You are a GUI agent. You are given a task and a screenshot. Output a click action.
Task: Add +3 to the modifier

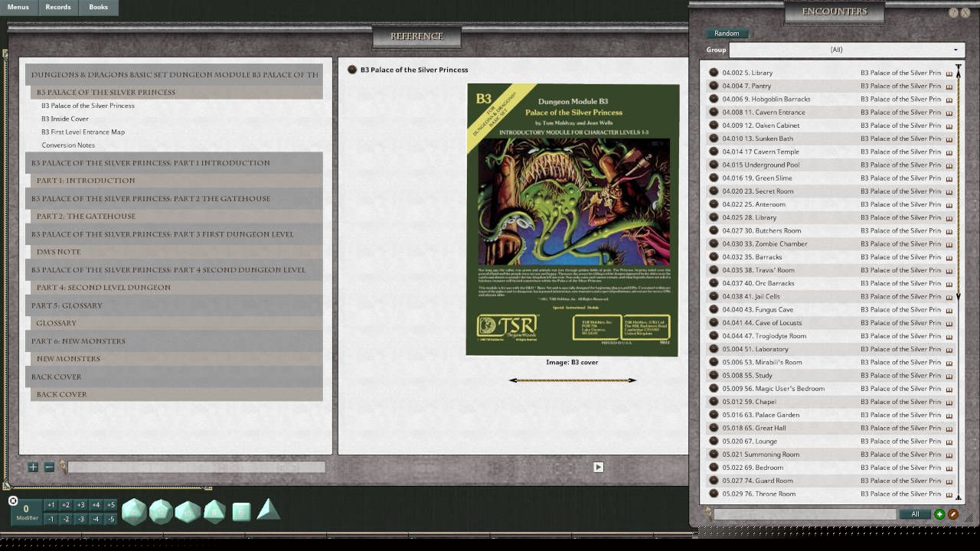80,505
